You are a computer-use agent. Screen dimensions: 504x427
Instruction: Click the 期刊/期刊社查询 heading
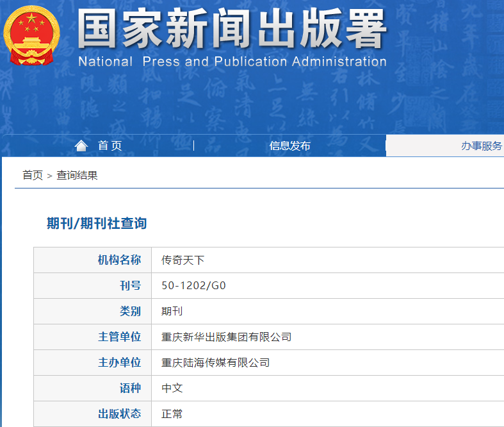tap(97, 223)
